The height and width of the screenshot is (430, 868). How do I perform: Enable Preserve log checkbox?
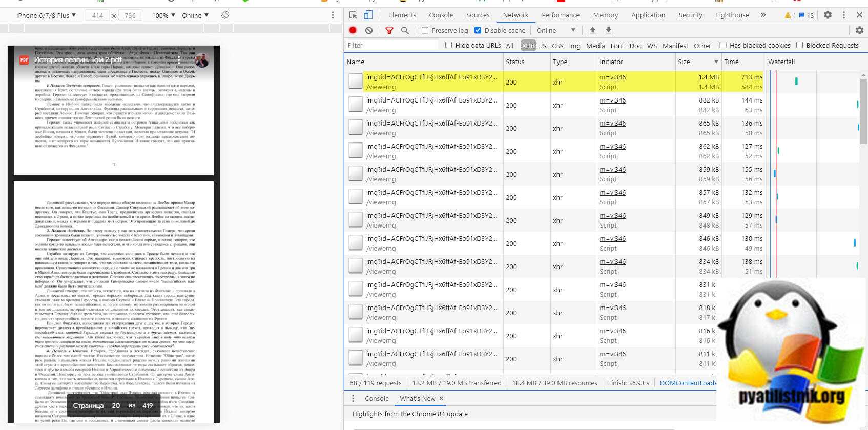[x=425, y=31]
